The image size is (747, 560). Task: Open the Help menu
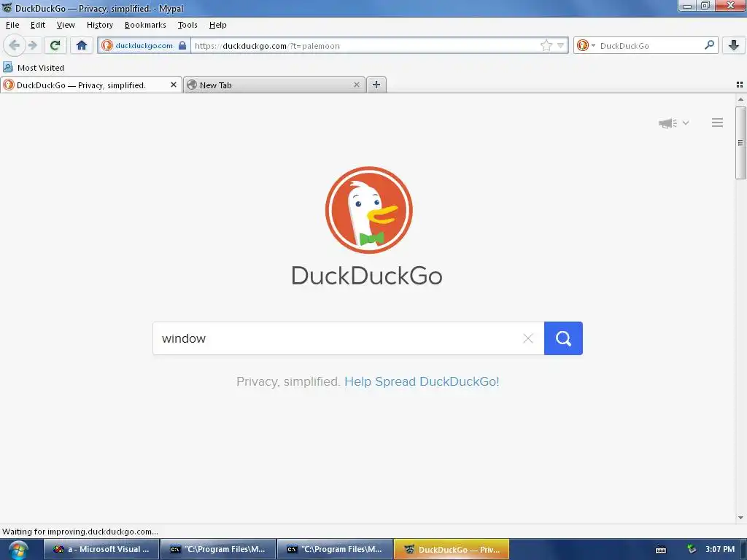coord(217,25)
